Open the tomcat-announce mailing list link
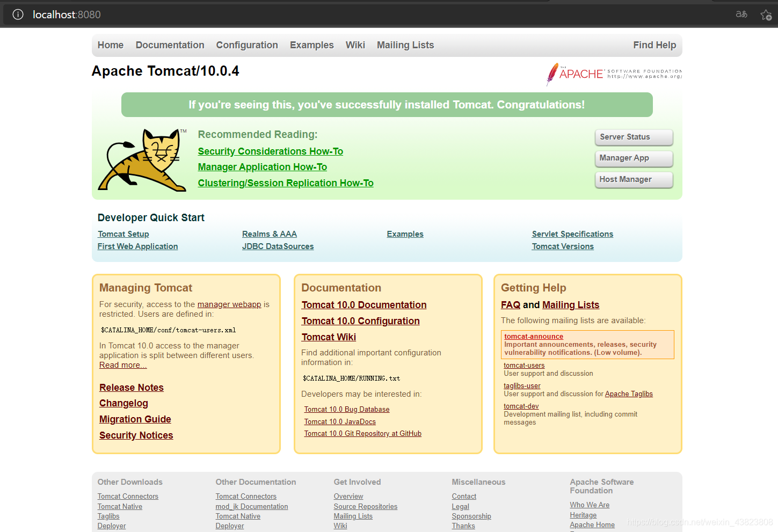The image size is (778, 532). pos(534,337)
